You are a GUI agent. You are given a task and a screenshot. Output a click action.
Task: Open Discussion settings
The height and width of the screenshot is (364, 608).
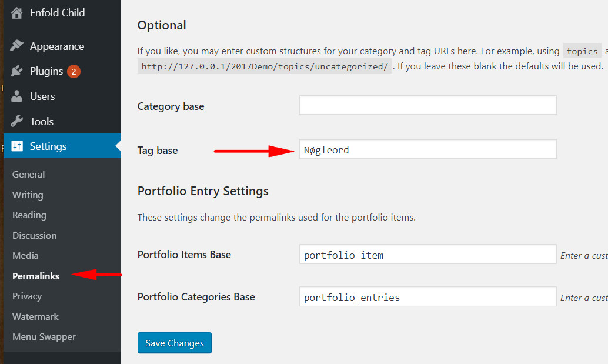34,235
